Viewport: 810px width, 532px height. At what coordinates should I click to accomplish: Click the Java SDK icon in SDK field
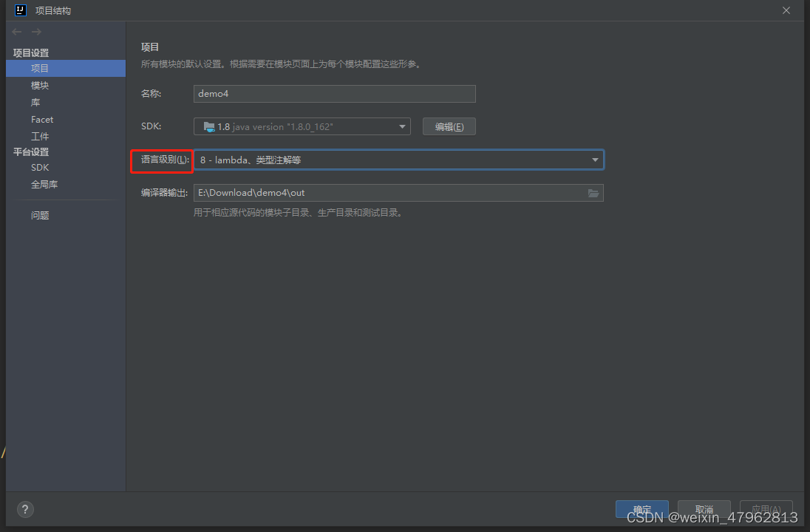tap(209, 126)
